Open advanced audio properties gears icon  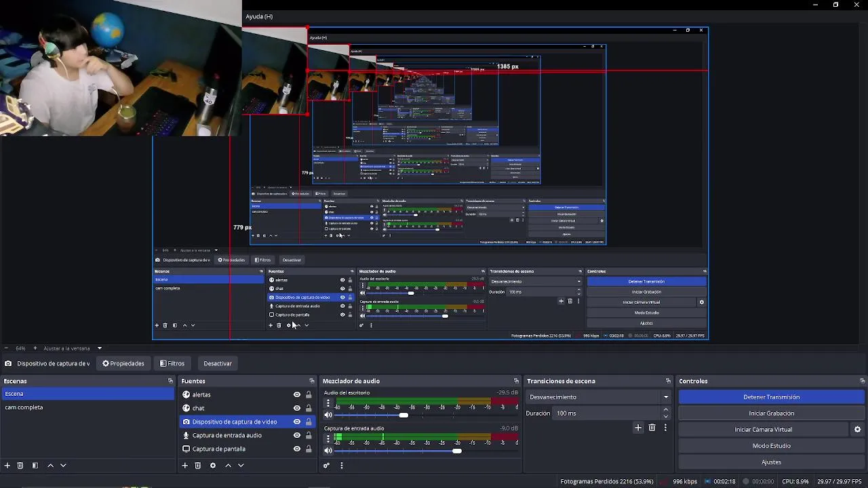[326, 466]
